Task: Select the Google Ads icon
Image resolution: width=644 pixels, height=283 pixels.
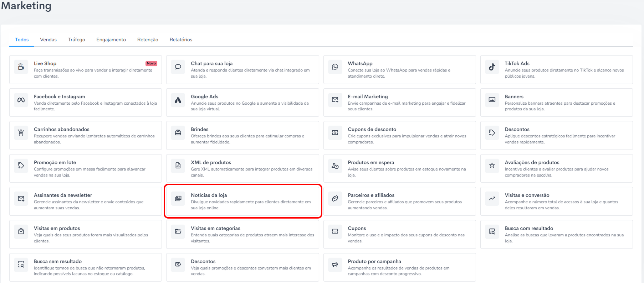Action: 178,100
